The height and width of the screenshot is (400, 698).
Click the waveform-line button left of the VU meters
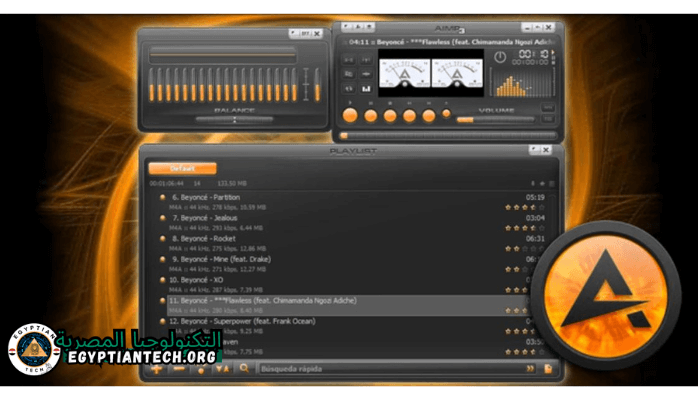coord(366,74)
